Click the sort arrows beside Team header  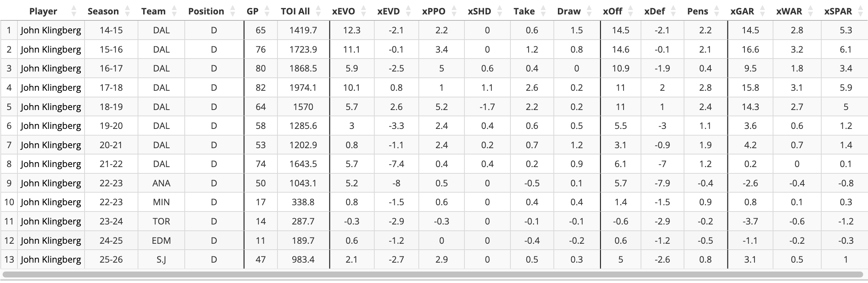(174, 11)
